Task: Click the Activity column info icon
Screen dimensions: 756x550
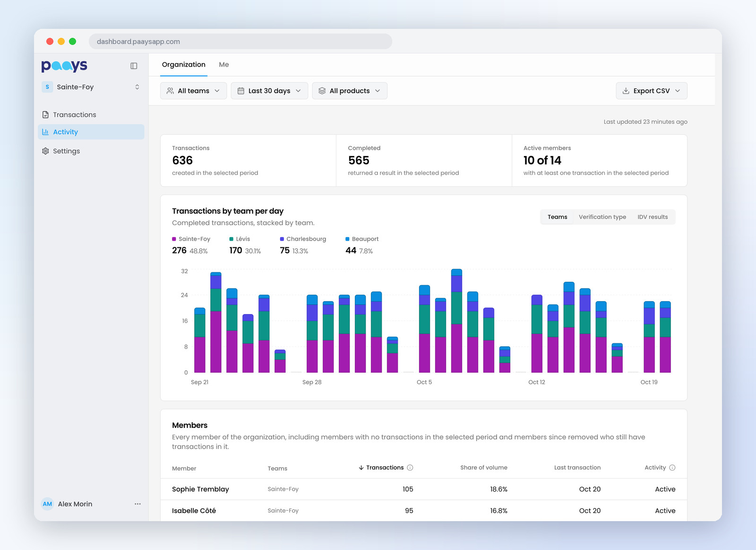Action: [x=672, y=468]
